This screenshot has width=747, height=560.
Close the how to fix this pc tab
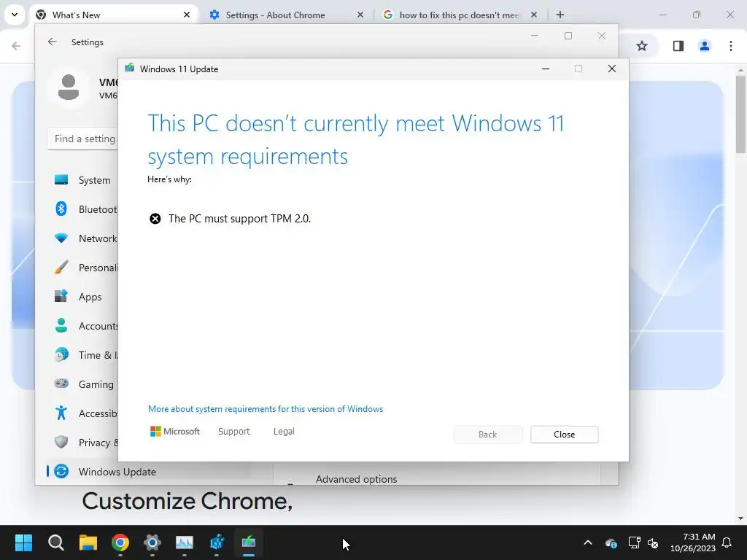tap(533, 15)
